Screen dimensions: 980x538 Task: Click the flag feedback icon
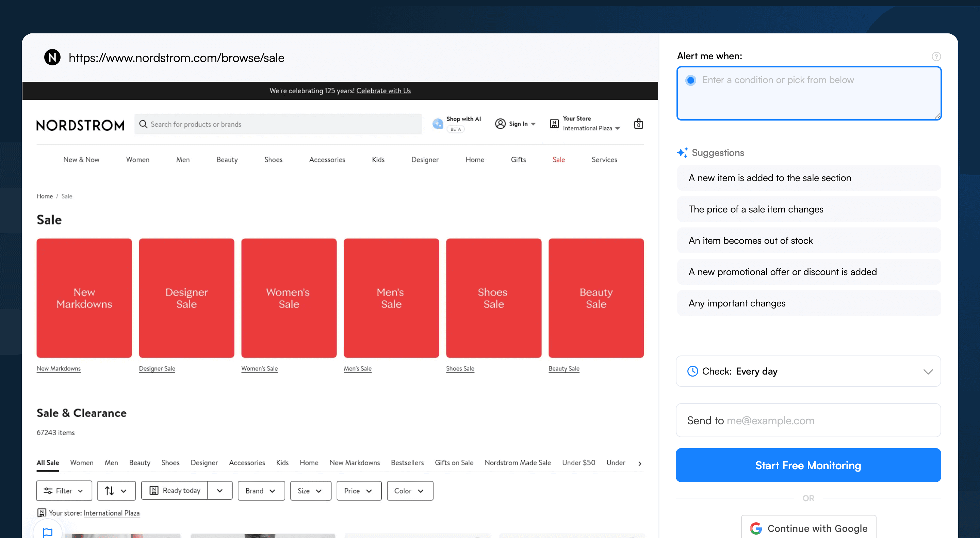[x=48, y=532]
